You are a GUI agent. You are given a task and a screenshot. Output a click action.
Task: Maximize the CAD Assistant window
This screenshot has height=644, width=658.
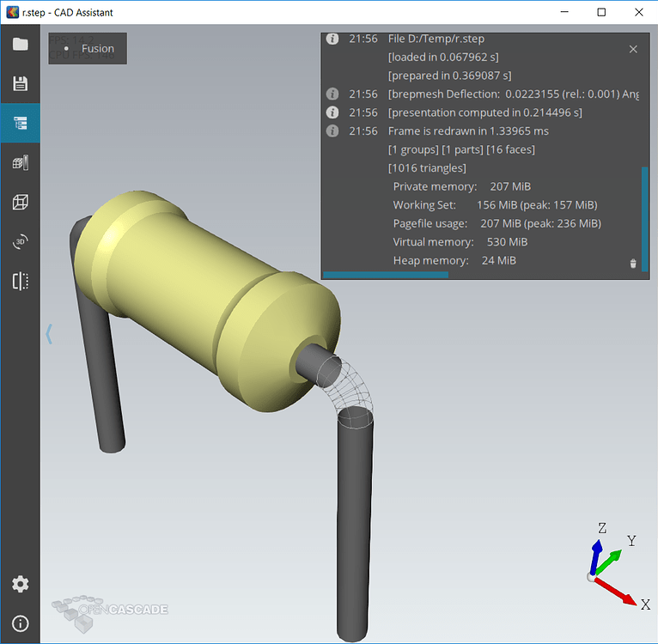601,12
